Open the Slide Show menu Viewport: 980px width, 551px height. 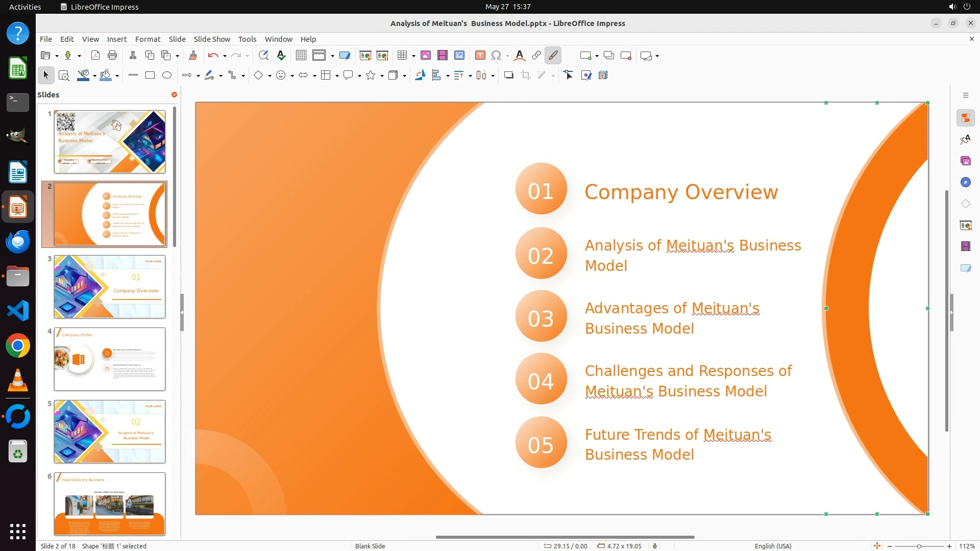[x=212, y=39]
